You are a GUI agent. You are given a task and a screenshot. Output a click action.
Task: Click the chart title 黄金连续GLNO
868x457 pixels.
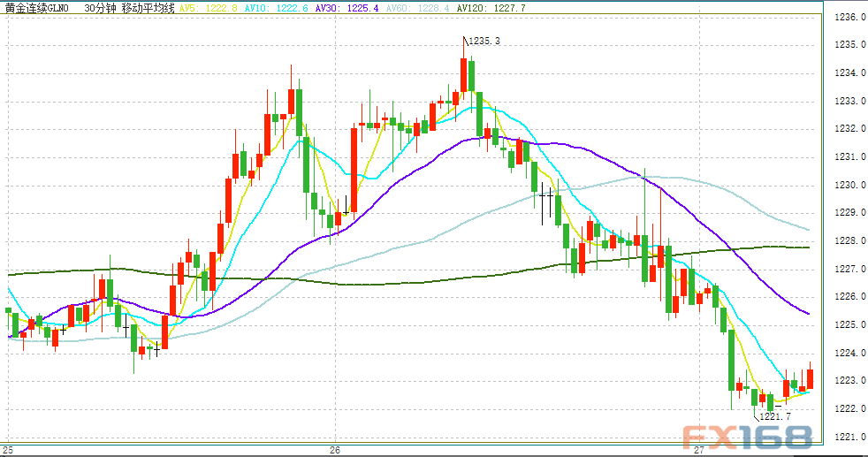pyautogui.click(x=36, y=8)
